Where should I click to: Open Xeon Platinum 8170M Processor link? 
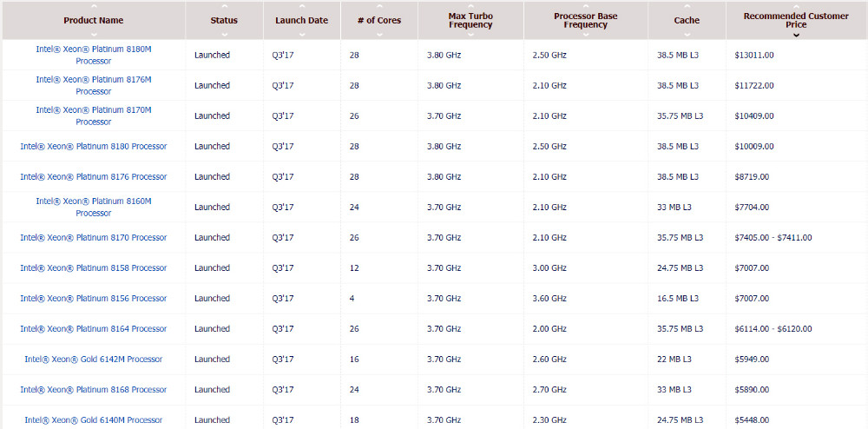pos(94,115)
